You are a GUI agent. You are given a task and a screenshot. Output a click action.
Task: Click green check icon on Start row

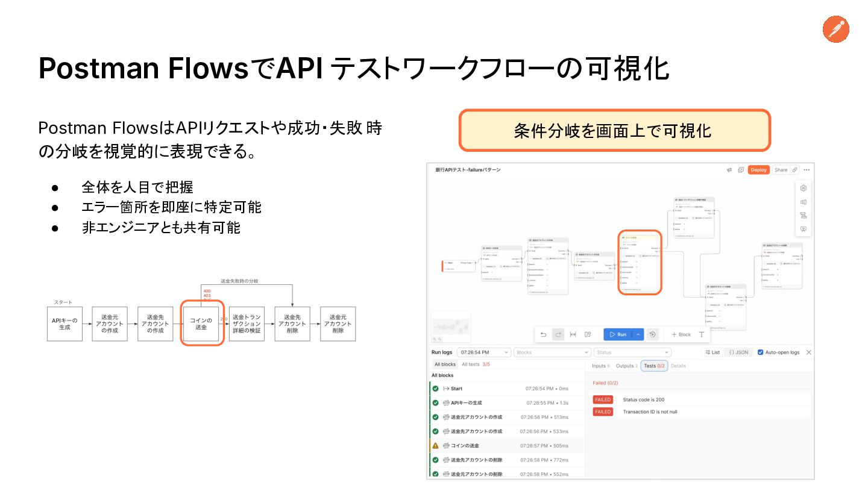click(435, 389)
